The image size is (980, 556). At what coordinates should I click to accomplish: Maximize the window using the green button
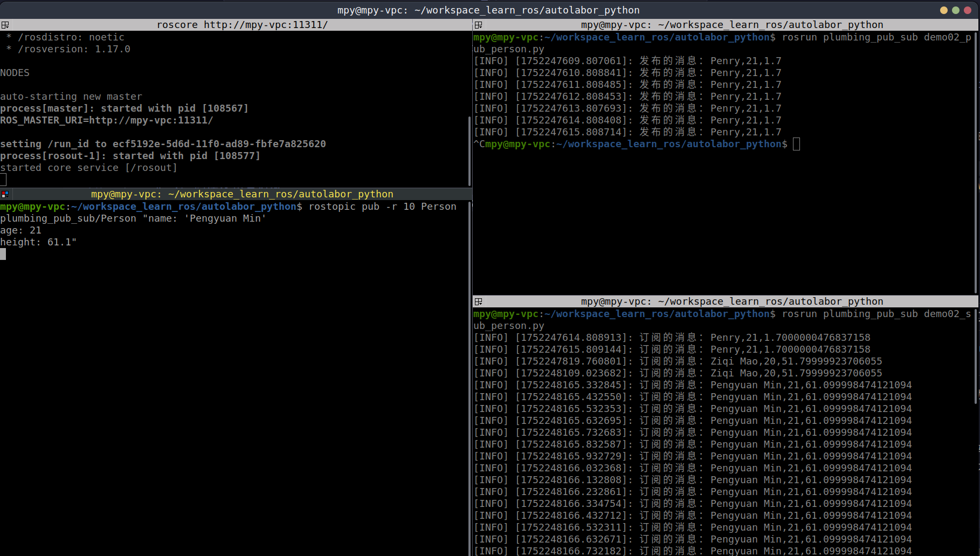click(x=955, y=10)
